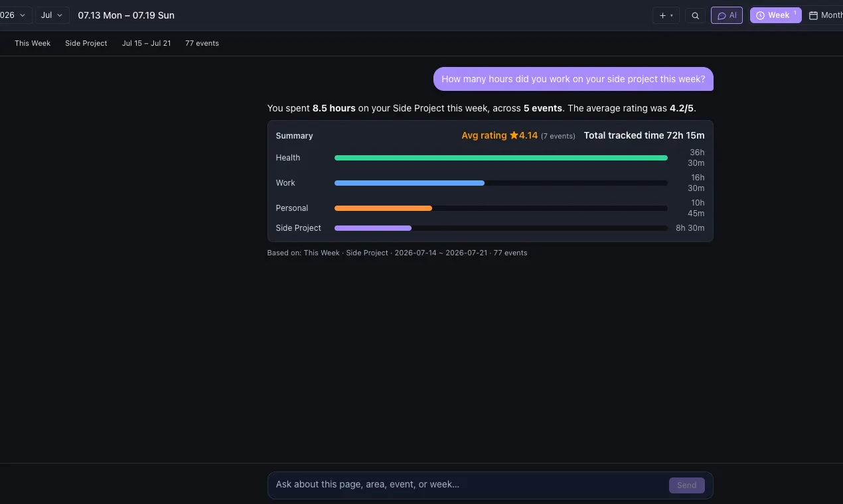Open the search magnifier icon
This screenshot has width=843, height=504.
tap(695, 15)
